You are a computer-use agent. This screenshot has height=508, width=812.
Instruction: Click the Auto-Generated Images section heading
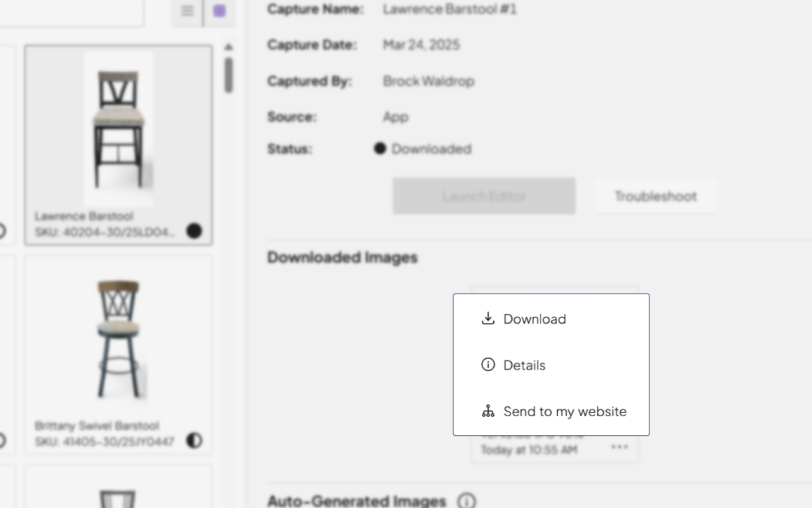coord(356,500)
